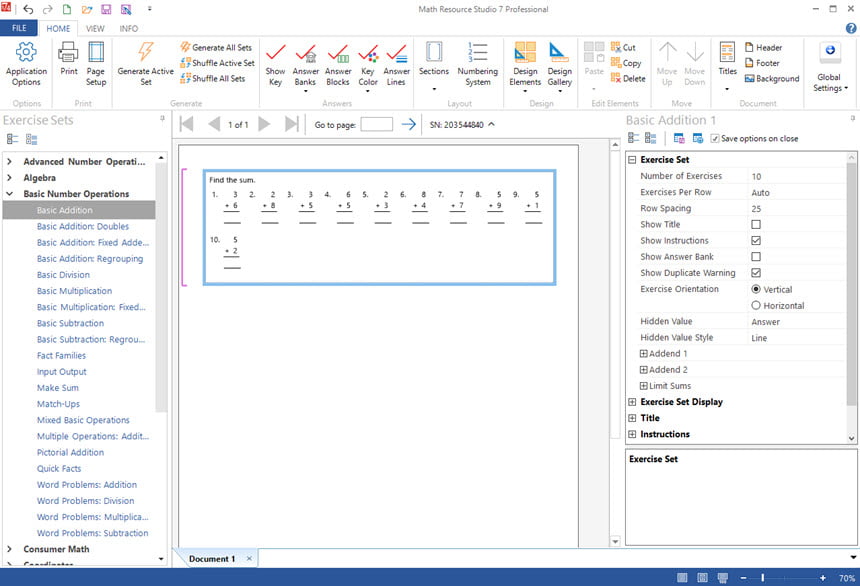Click Shuffle All Sets
The height and width of the screenshot is (586, 860).
tap(213, 78)
